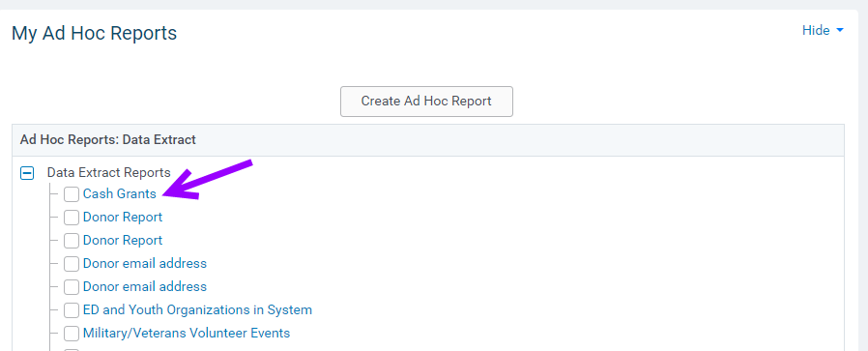Open the Cash Grants report link
868x351 pixels.
(120, 193)
